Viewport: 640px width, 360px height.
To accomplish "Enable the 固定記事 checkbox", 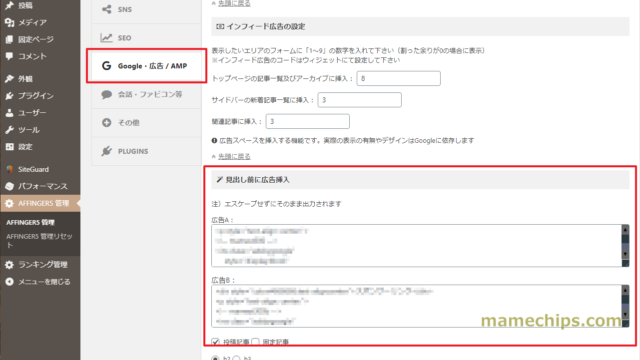I will tap(256, 342).
